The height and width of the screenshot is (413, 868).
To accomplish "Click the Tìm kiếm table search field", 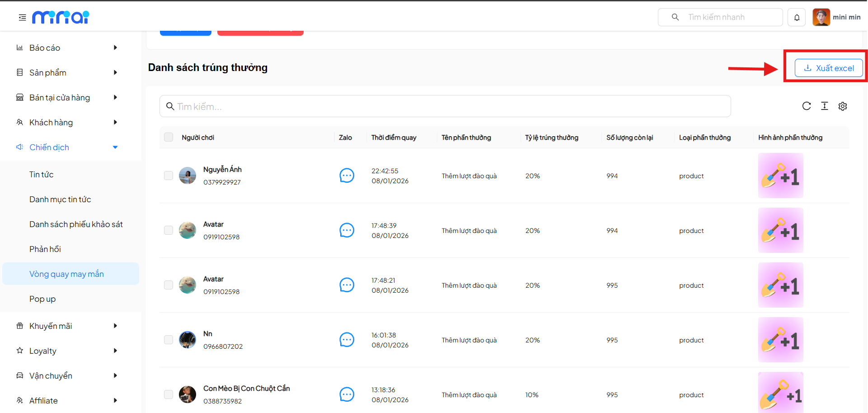I will click(445, 106).
